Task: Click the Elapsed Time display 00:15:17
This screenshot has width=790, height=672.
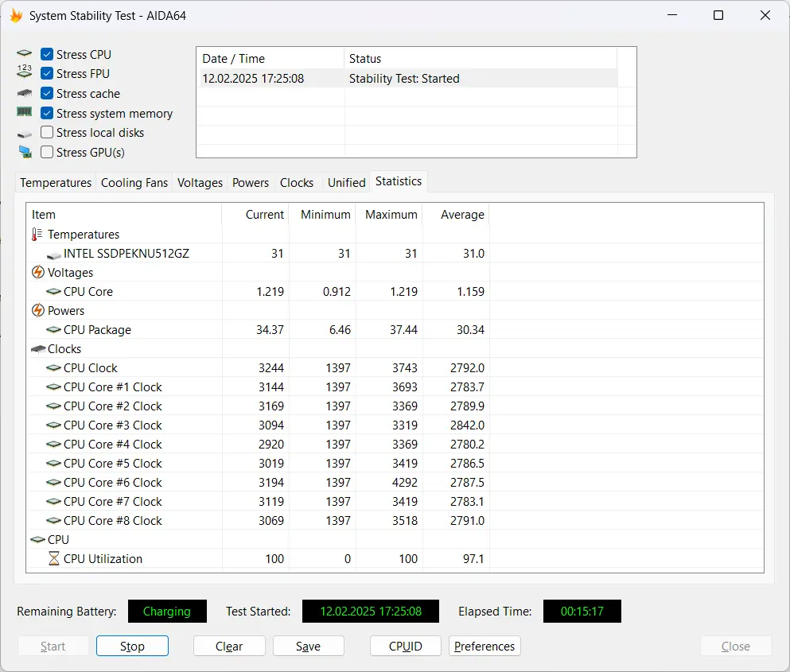Action: click(582, 611)
